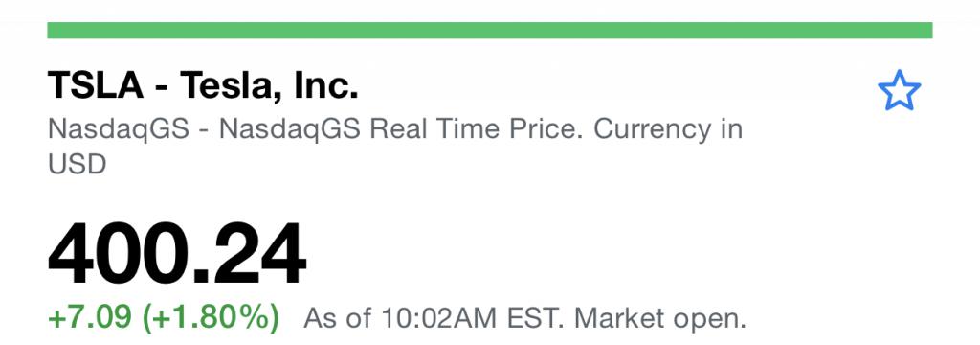Click the second NasdaqGS label before Real Time
This screenshot has height=345, width=980.
(x=290, y=130)
